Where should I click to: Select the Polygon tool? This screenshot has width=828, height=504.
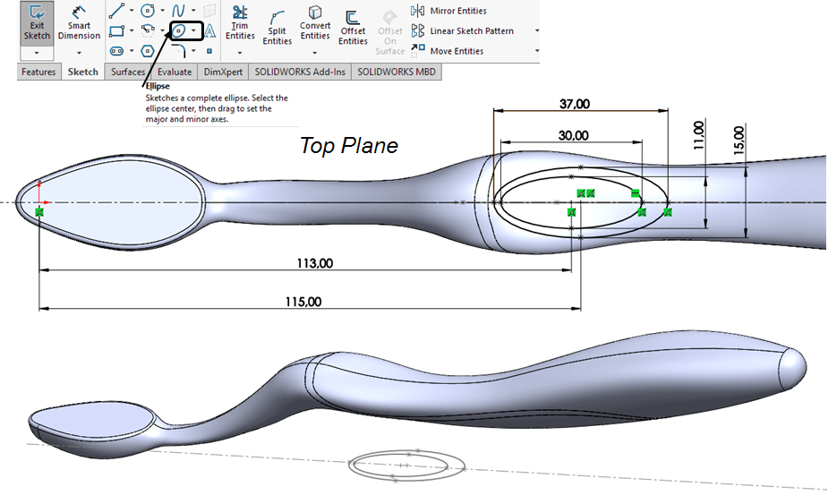tap(148, 51)
